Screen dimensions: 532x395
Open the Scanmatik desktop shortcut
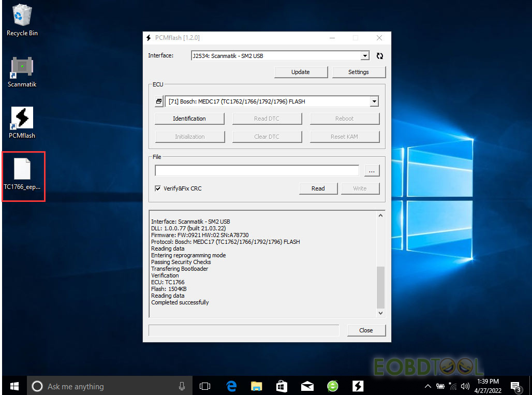tap(22, 72)
